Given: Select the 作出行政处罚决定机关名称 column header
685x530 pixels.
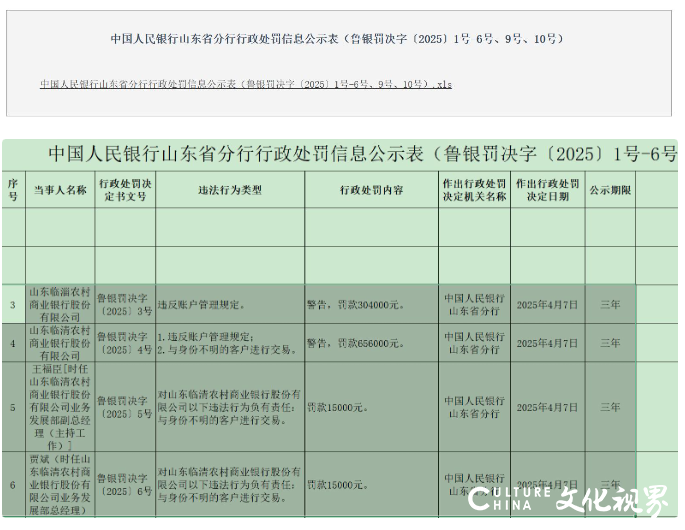Looking at the screenshot, I should (x=474, y=190).
